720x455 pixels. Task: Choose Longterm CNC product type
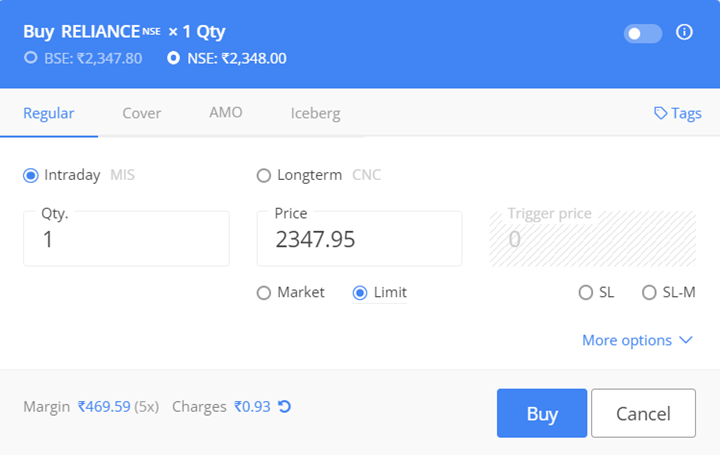click(x=264, y=175)
